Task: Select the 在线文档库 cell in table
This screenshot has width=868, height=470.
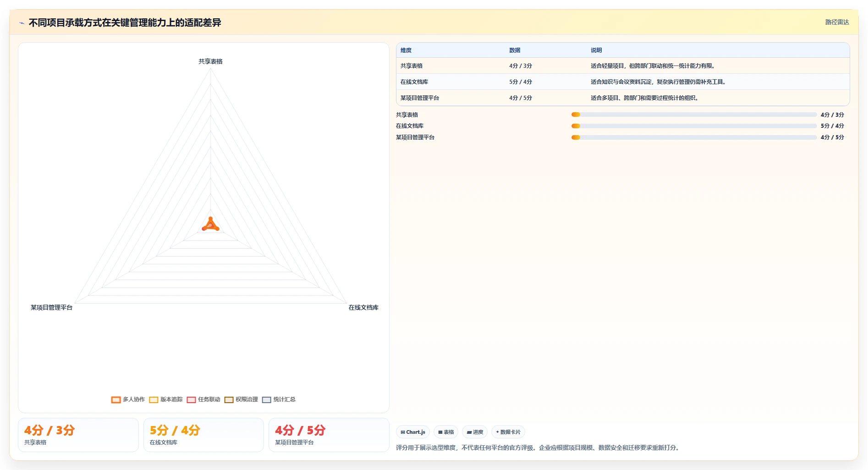Action: [414, 82]
